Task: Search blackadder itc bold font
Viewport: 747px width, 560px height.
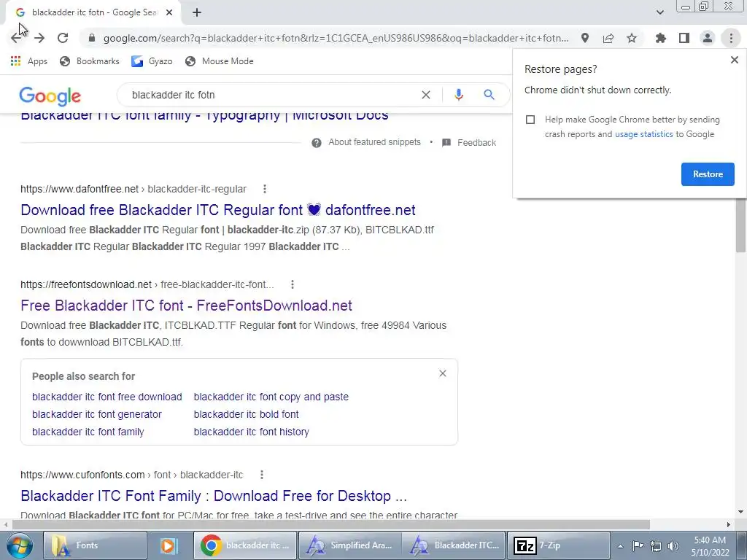Action: [247, 414]
